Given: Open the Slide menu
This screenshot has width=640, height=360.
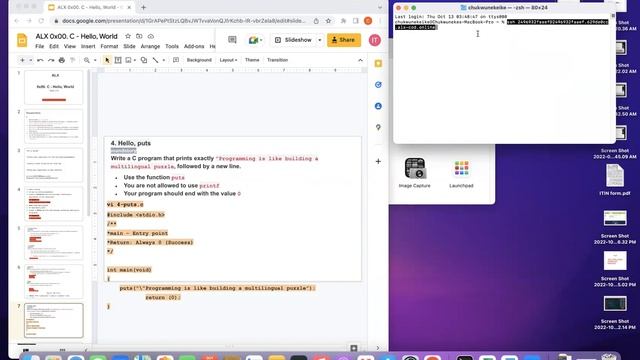Looking at the screenshot, I should 129,47.
